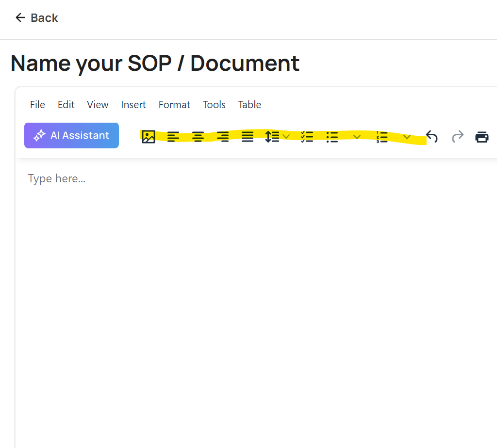The image size is (497, 448).
Task: Undo the last action
Action: [431, 137]
